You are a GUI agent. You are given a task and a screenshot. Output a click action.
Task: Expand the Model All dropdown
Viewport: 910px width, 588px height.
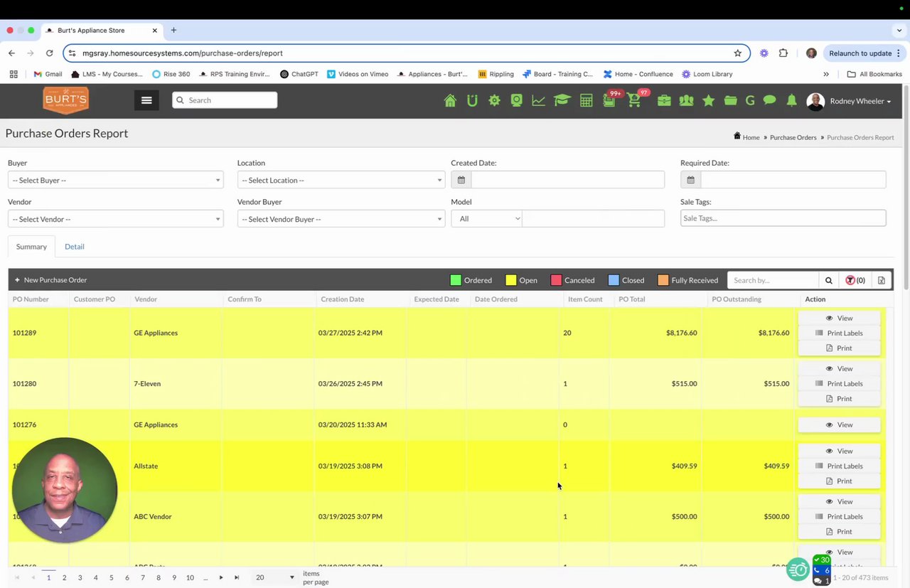(x=487, y=218)
